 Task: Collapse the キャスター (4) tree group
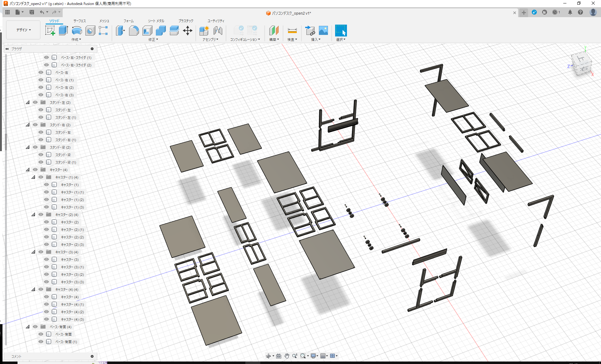28,170
